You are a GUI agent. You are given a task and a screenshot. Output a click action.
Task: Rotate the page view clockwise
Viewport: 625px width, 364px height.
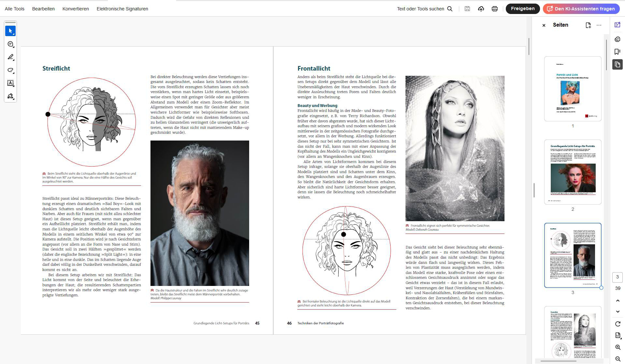coord(618,324)
